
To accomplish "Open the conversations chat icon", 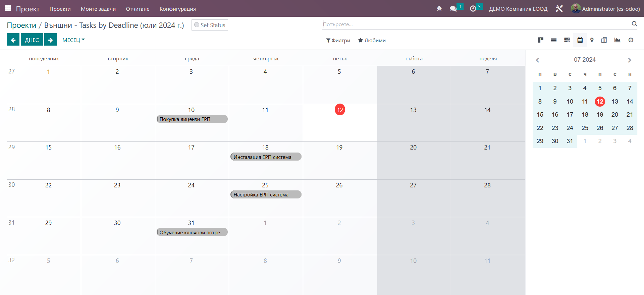I will click(x=453, y=9).
